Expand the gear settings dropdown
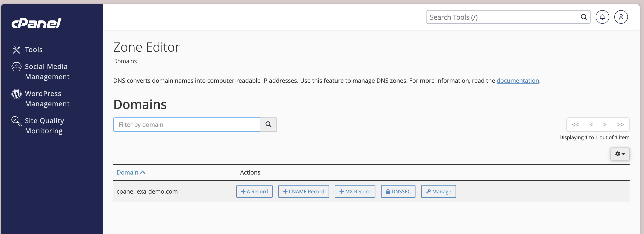Screen dimensions: 644x234 (620, 154)
